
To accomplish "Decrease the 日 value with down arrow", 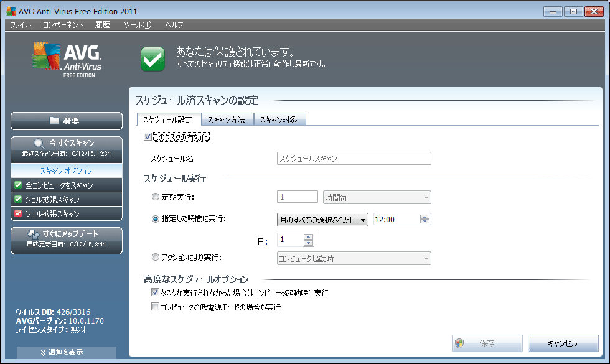I will coord(309,243).
